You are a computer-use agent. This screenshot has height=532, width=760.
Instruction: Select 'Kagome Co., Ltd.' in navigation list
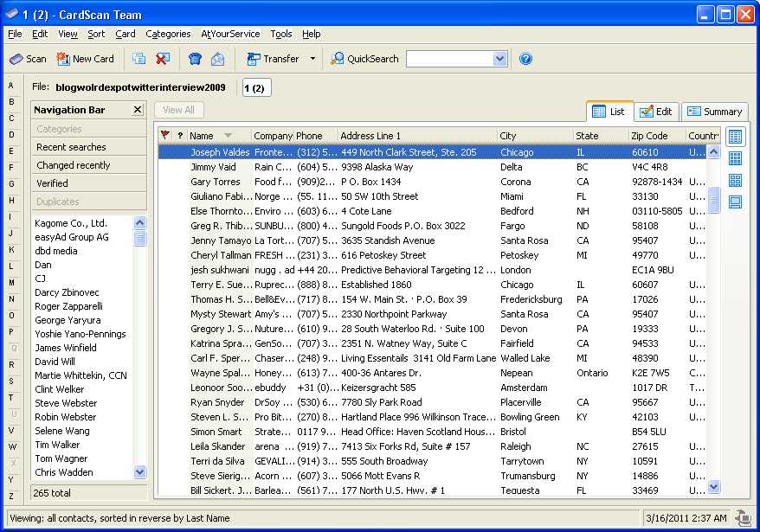pos(71,223)
